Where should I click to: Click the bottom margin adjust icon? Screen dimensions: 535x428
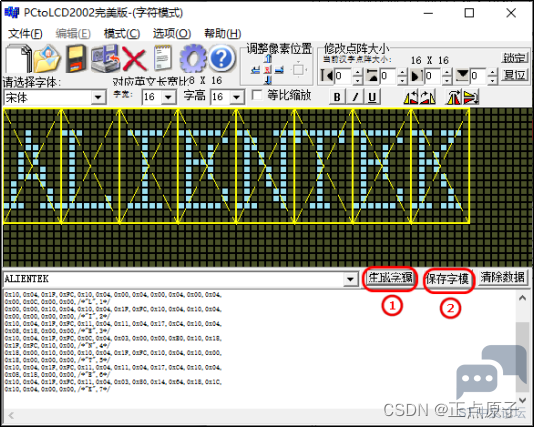pyautogui.click(x=462, y=75)
